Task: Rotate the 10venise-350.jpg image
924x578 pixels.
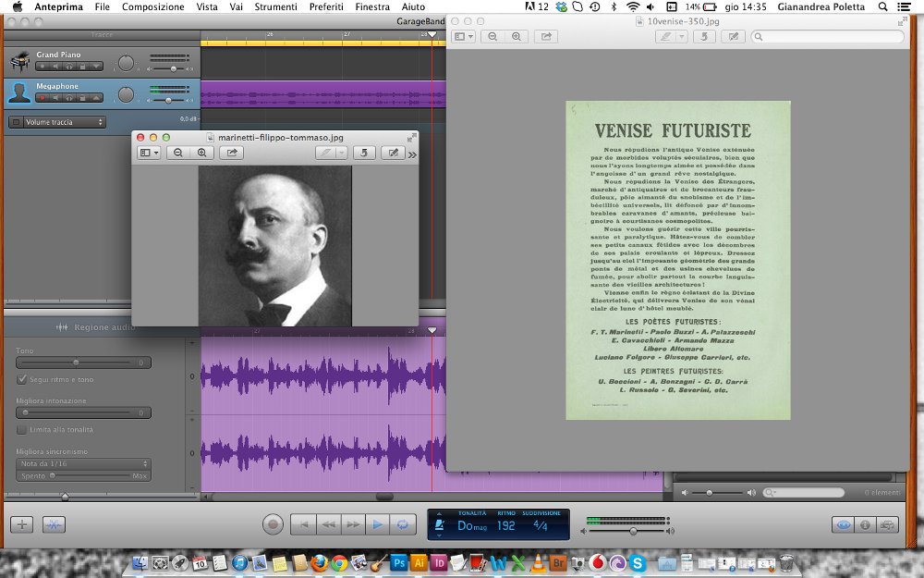Action: coord(703,37)
